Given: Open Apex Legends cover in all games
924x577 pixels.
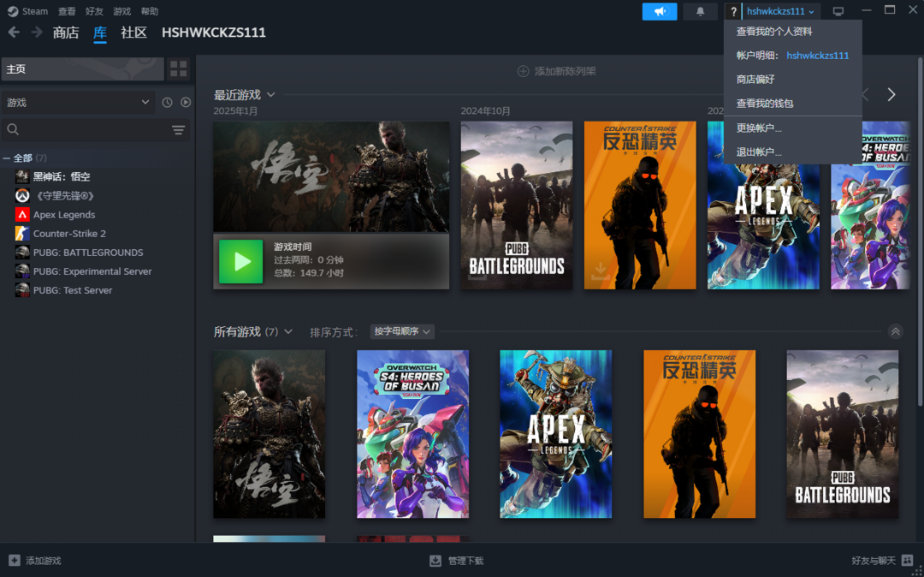Looking at the screenshot, I should pyautogui.click(x=556, y=434).
